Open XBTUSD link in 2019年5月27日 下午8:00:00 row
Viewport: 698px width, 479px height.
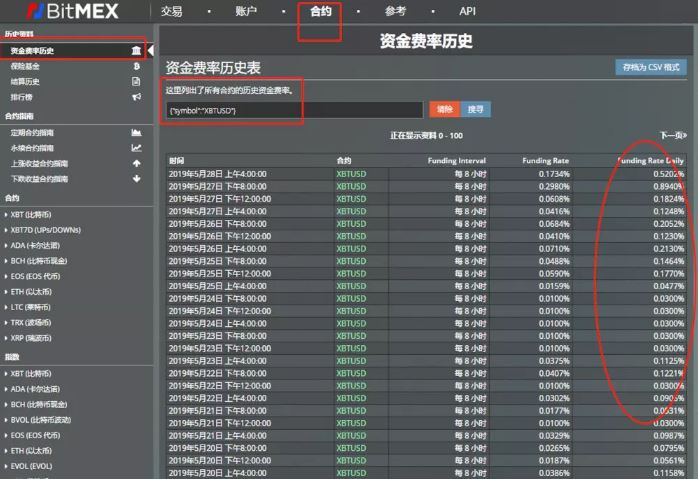tap(351, 187)
